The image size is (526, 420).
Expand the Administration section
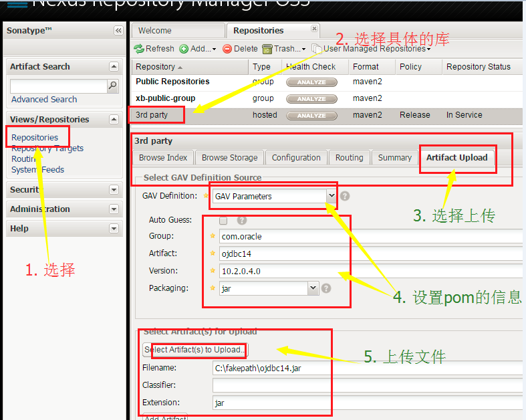point(114,209)
